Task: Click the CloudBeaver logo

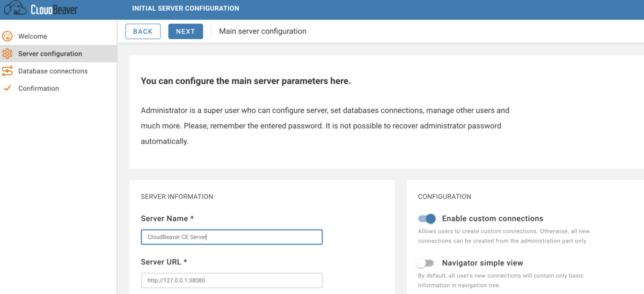Action: click(40, 9)
